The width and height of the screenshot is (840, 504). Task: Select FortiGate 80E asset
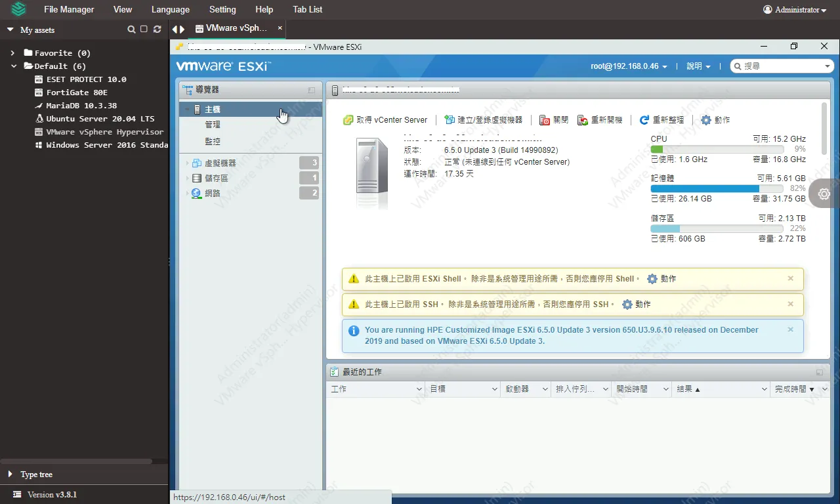point(77,93)
